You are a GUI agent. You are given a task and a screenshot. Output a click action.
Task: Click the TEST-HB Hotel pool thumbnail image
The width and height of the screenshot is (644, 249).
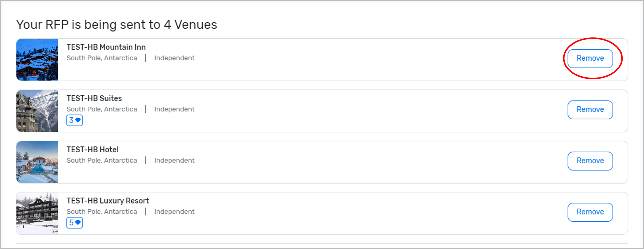click(37, 162)
